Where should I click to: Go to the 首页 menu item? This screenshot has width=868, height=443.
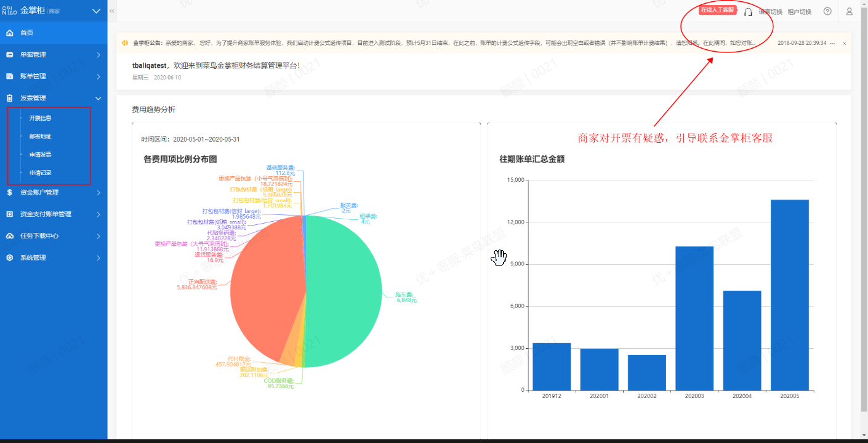click(54, 33)
